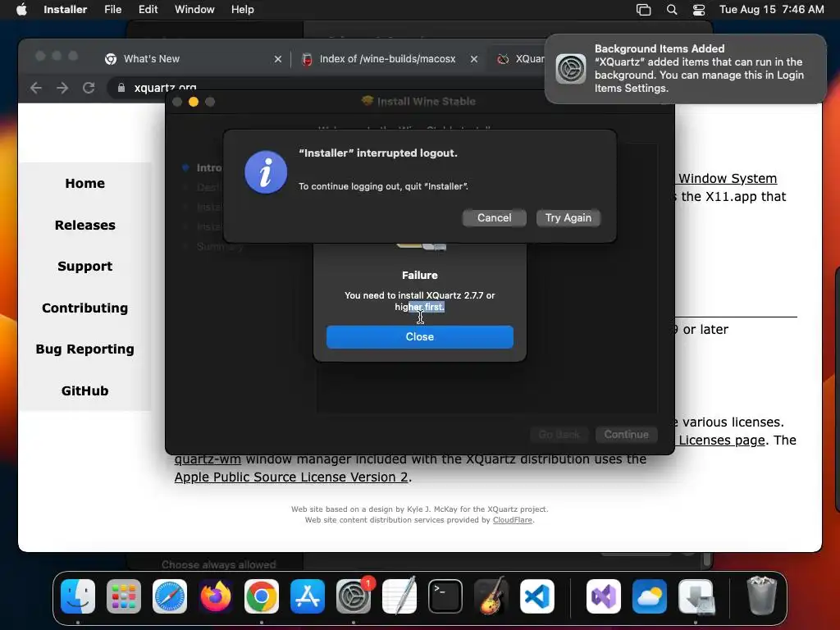
Task: Open the Contributing page link
Action: click(x=84, y=308)
